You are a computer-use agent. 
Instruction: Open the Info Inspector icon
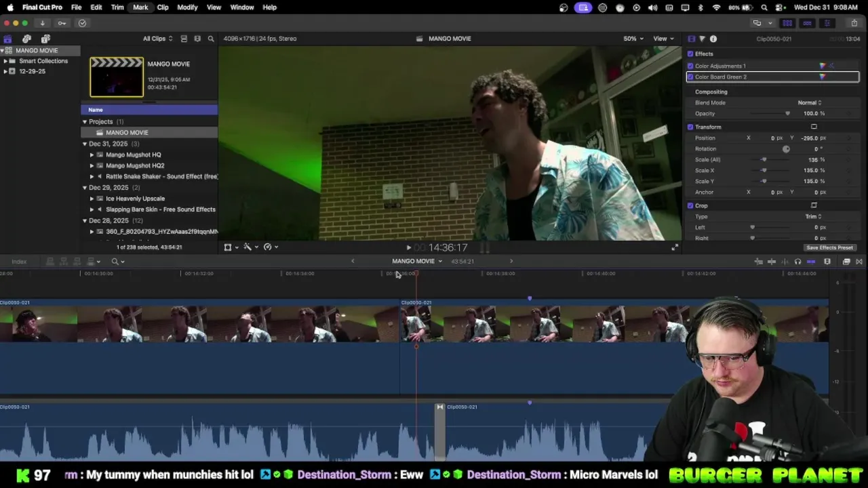pos(713,39)
